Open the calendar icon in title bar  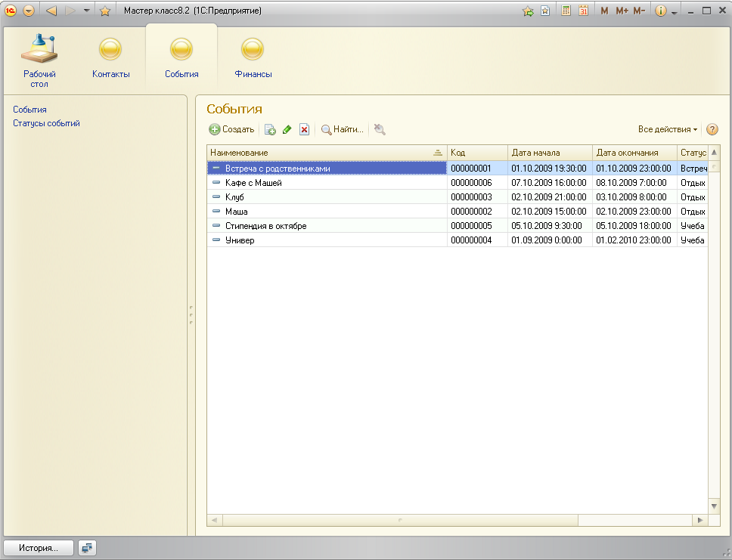(583, 11)
